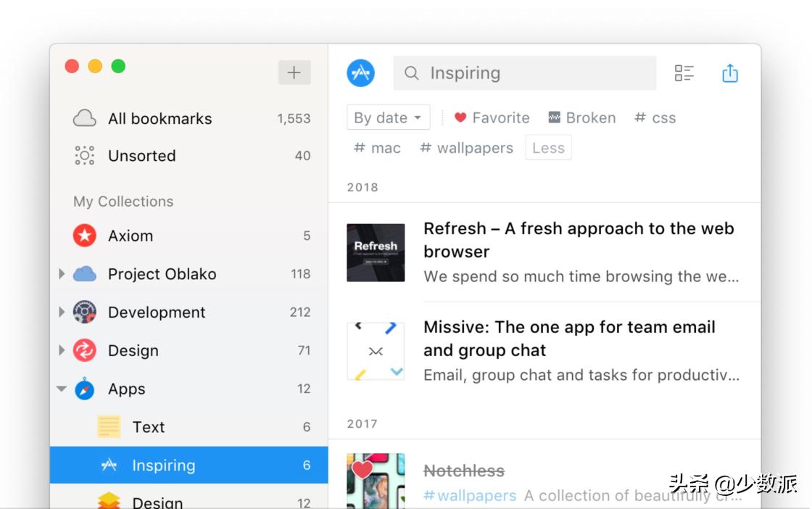The height and width of the screenshot is (509, 812).
Task: Click the Project Oblako cloud icon
Action: click(x=84, y=274)
